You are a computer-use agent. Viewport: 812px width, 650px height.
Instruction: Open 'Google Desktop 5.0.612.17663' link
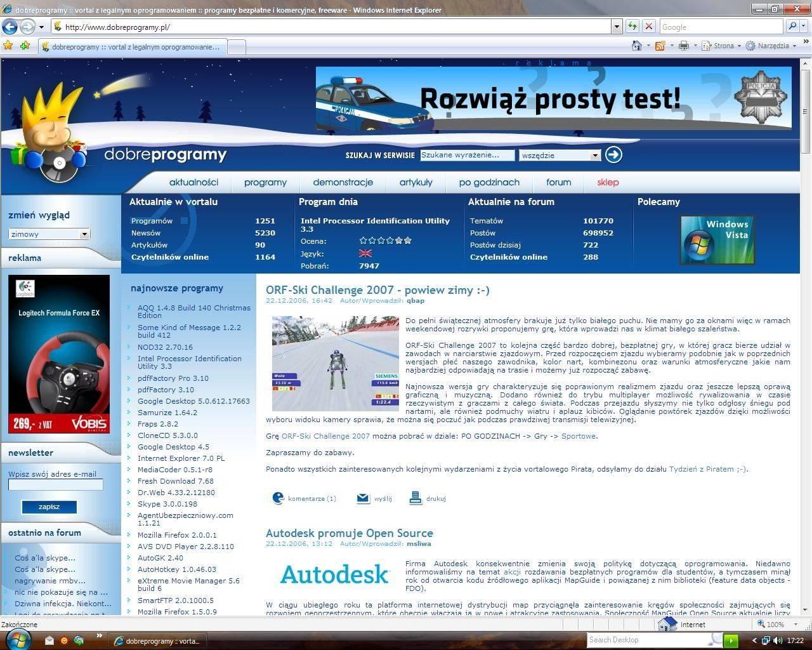click(193, 401)
